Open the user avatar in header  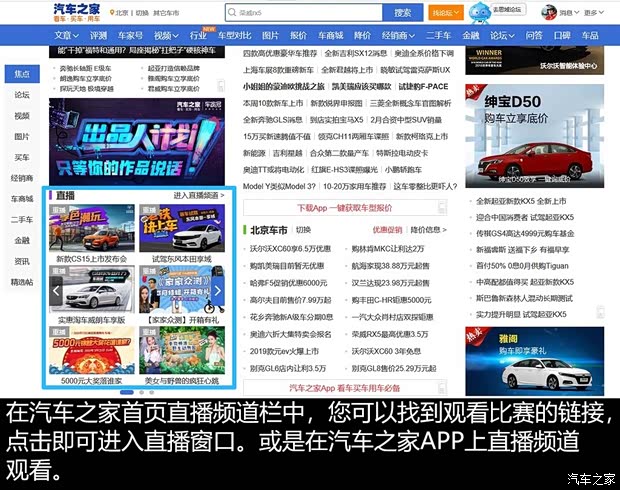coord(549,12)
